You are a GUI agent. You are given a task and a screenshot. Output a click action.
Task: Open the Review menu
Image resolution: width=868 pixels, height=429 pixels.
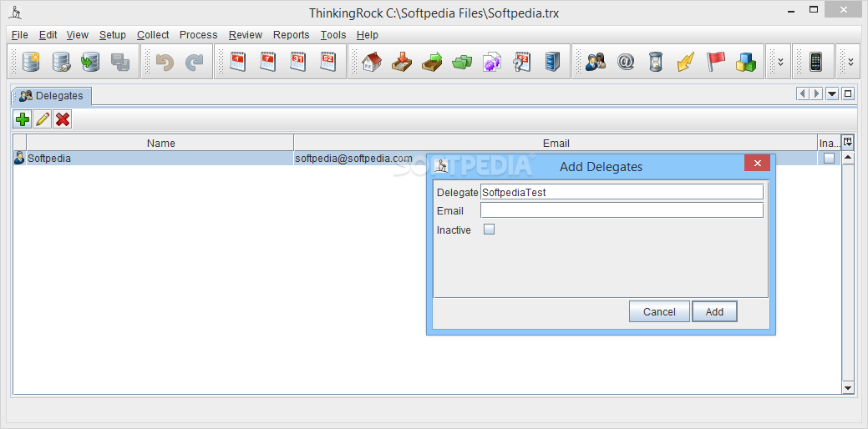click(246, 35)
